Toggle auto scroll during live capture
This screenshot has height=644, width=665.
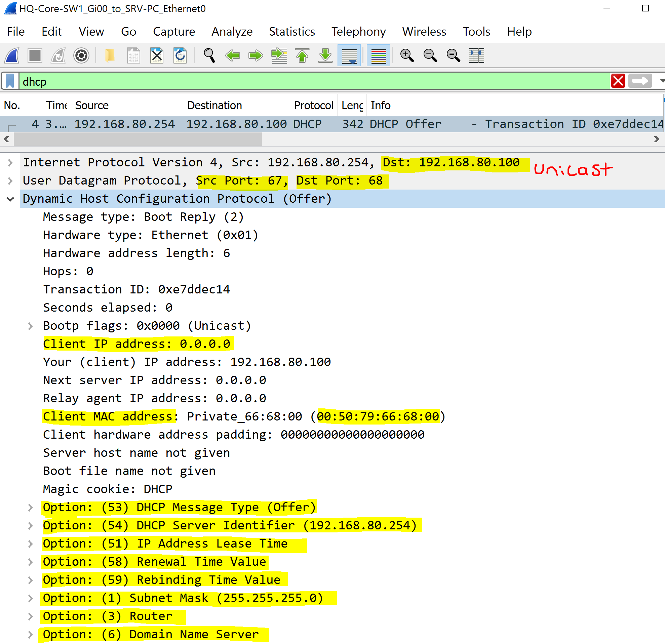coord(349,55)
